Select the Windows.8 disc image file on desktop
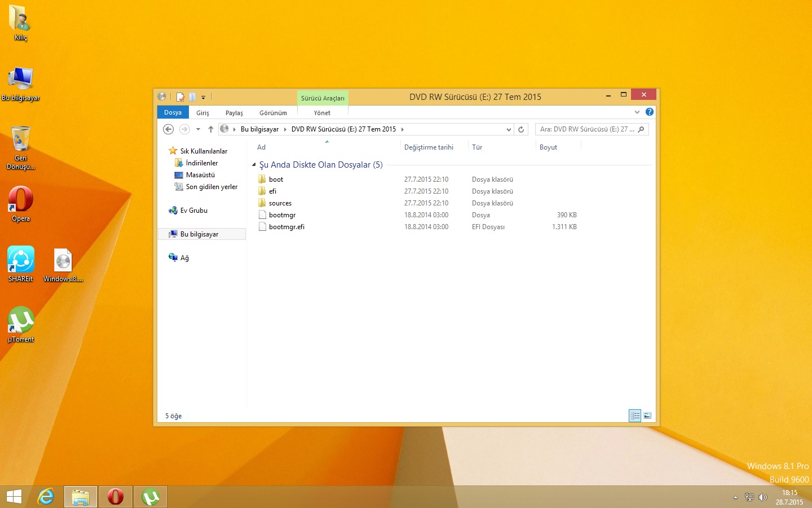This screenshot has width=812, height=508. (63, 264)
